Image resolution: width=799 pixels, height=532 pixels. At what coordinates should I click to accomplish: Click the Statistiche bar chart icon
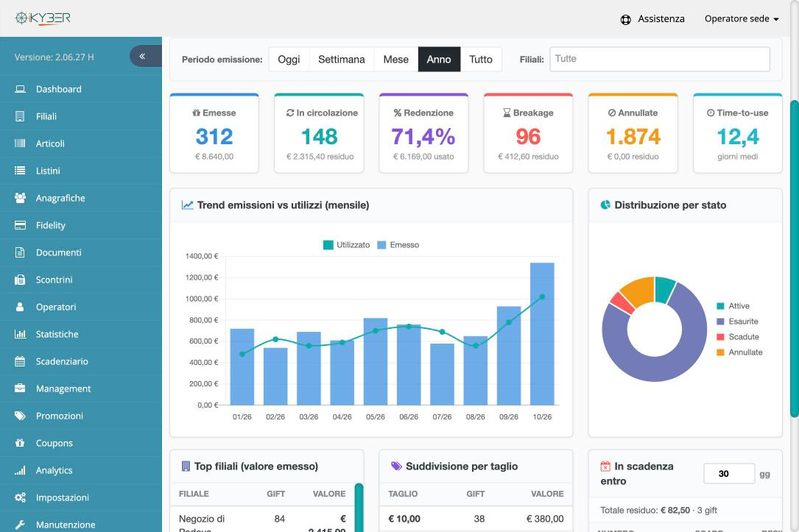coord(20,334)
